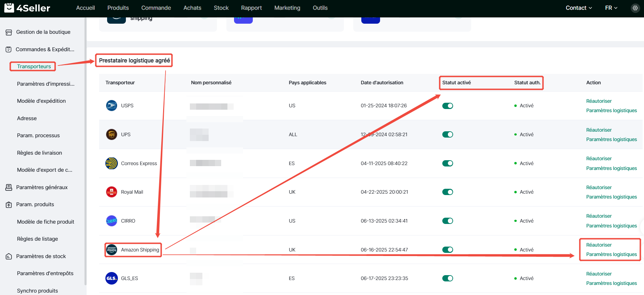Open the Stock menu
This screenshot has height=295, width=644.
pyautogui.click(x=221, y=8)
